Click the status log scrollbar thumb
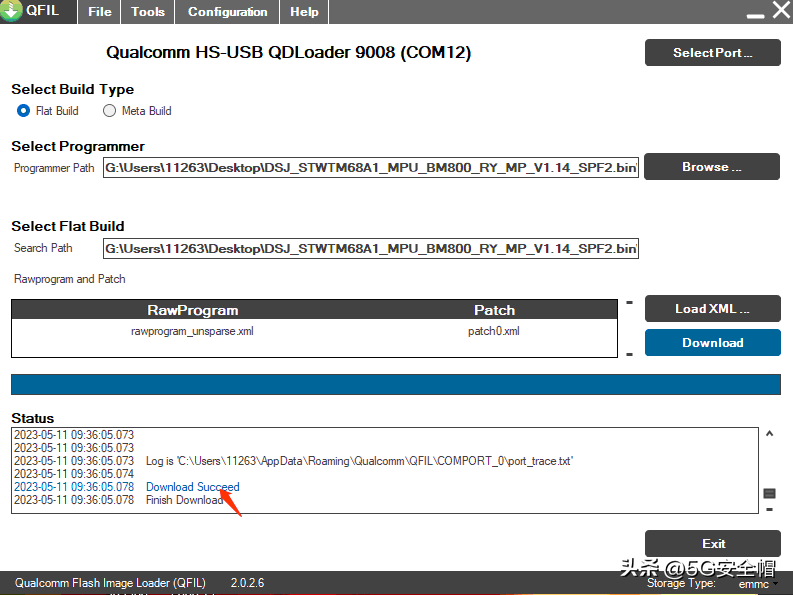This screenshot has width=793, height=595. click(x=769, y=493)
